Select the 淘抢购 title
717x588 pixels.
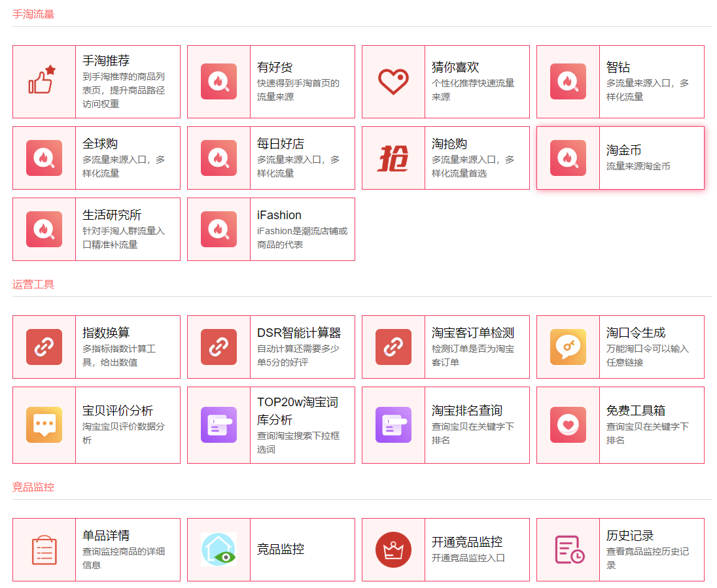click(449, 144)
